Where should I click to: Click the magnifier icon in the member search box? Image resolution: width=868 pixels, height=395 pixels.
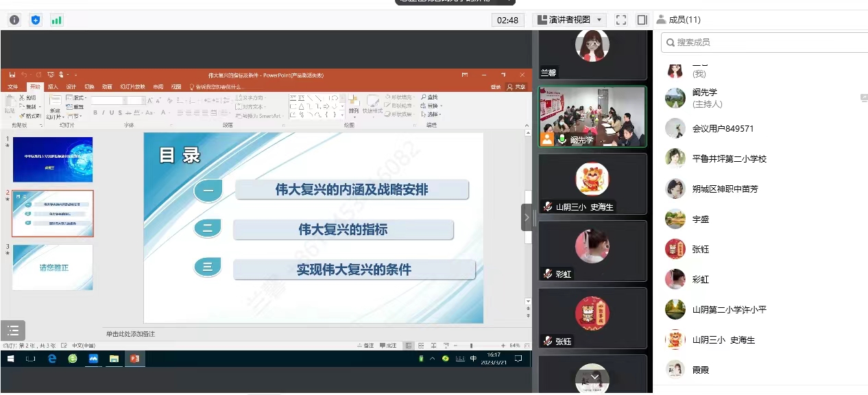pos(669,43)
